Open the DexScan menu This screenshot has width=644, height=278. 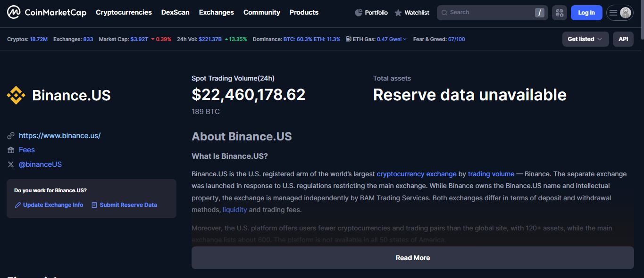pyautogui.click(x=176, y=12)
